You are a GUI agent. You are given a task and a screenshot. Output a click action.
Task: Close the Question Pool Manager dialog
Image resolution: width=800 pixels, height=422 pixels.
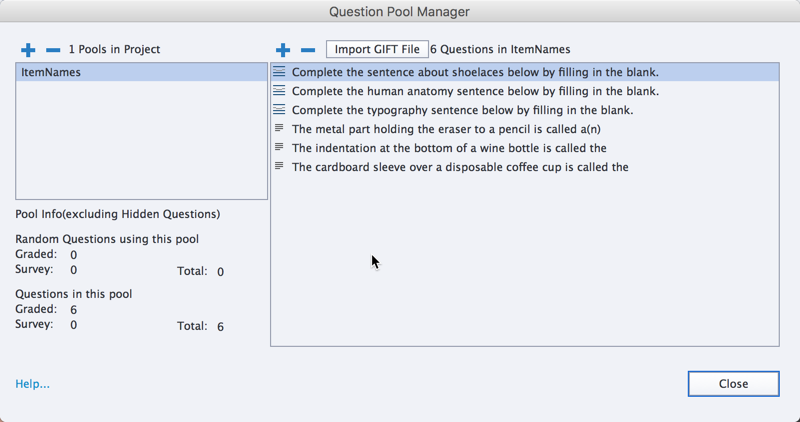tap(734, 384)
